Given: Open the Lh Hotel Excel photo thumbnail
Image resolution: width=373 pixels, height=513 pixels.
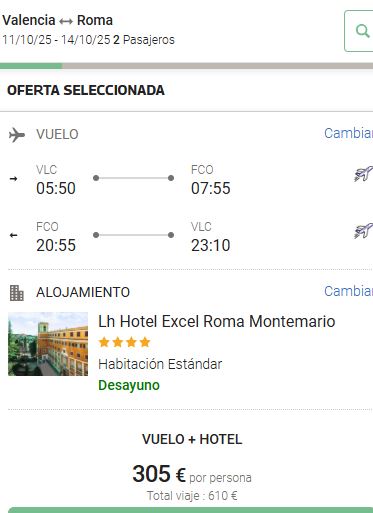Looking at the screenshot, I should click(x=48, y=344).
